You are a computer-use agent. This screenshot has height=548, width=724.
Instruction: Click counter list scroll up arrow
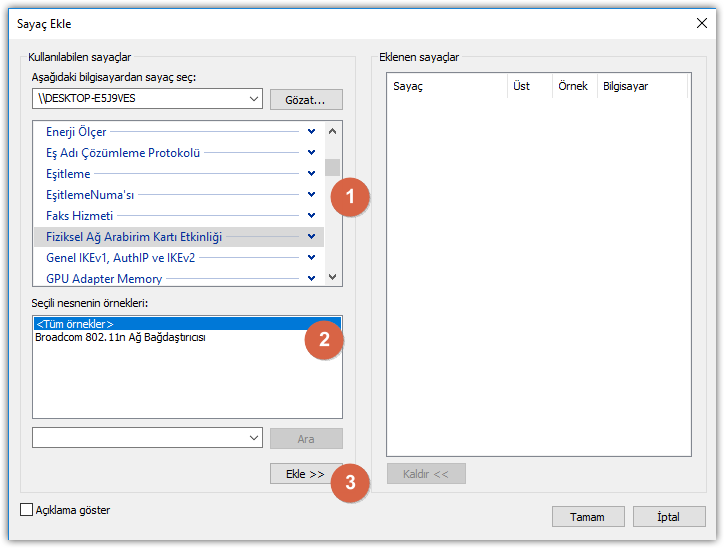coord(332,132)
